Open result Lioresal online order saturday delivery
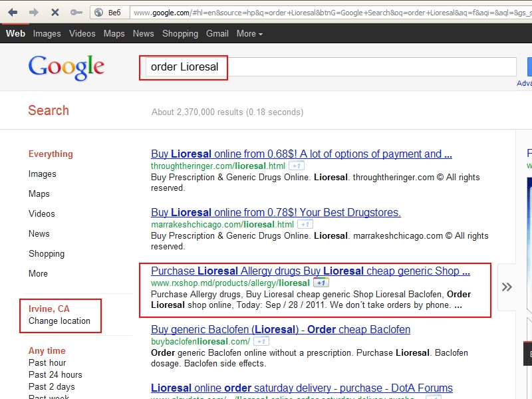Image resolution: width=532 pixels, height=399 pixels. (302, 388)
